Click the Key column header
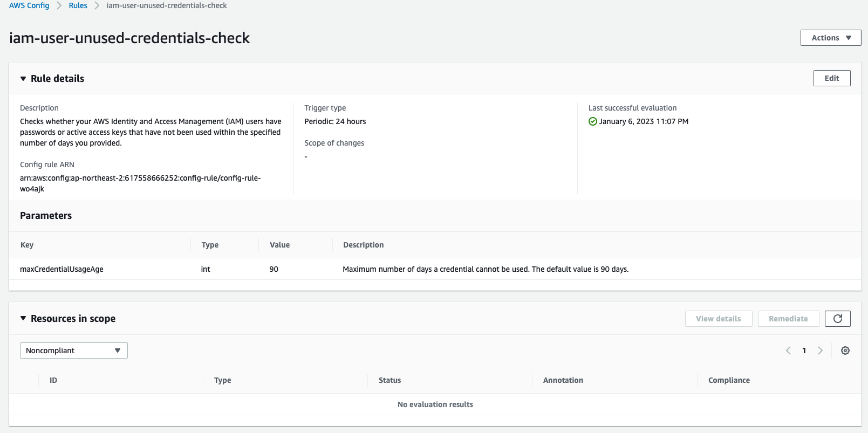868x433 pixels. (x=27, y=245)
